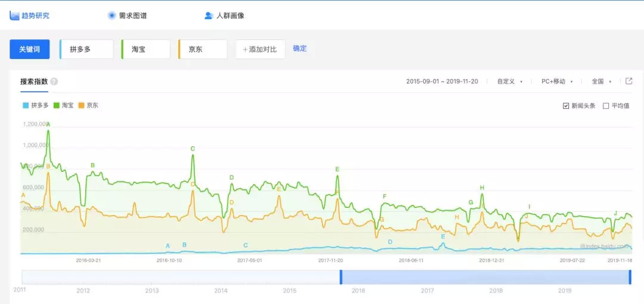Click the 人群画像 people icon

coord(209,16)
